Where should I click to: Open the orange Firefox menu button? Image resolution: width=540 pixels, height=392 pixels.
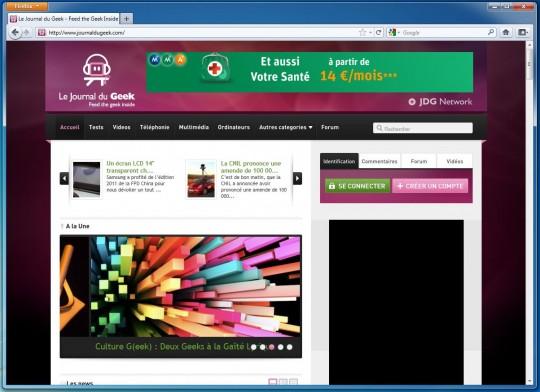pos(27,6)
